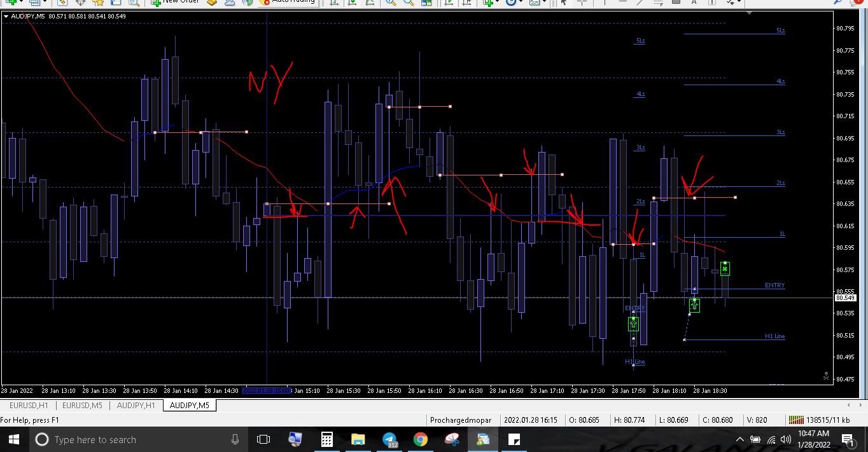Click the For Help, press F1 status text
This screenshot has height=452, width=868.
(30, 420)
